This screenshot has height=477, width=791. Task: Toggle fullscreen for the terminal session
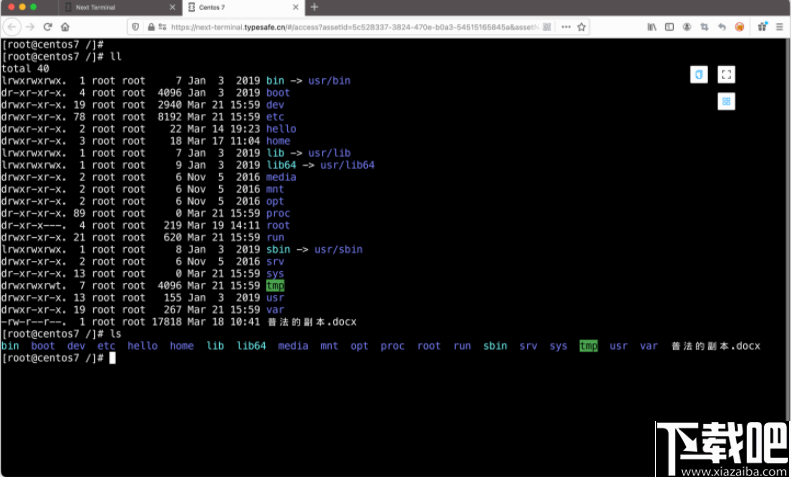[x=726, y=75]
